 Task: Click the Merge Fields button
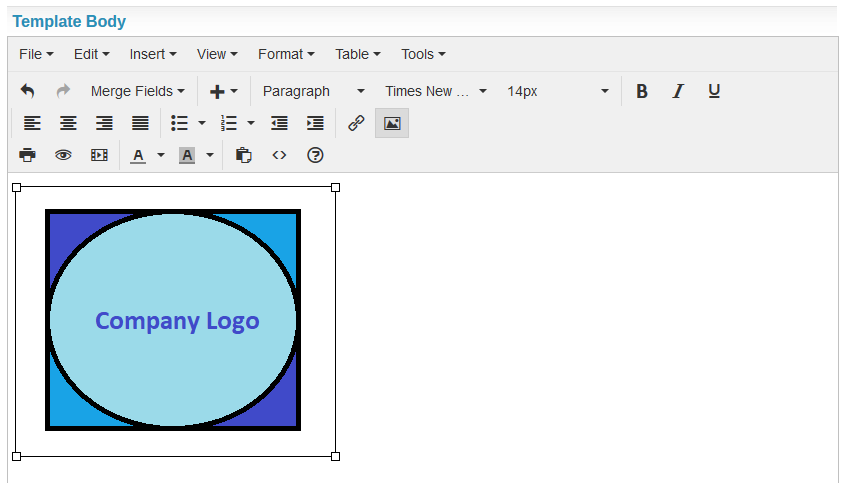[x=137, y=91]
